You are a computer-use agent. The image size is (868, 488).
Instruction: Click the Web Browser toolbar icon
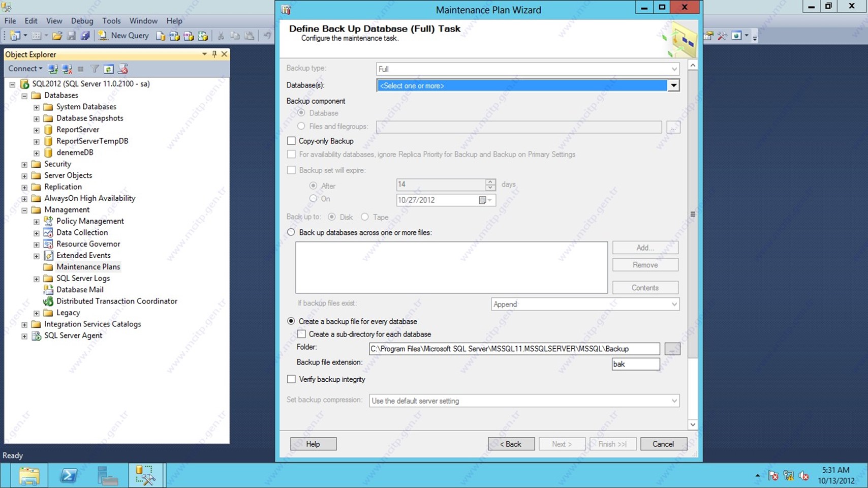(x=736, y=36)
